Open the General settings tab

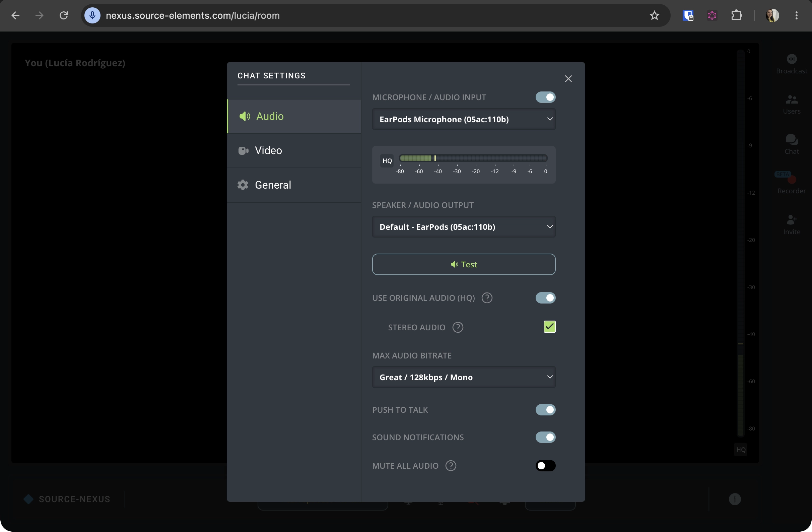[x=294, y=185]
